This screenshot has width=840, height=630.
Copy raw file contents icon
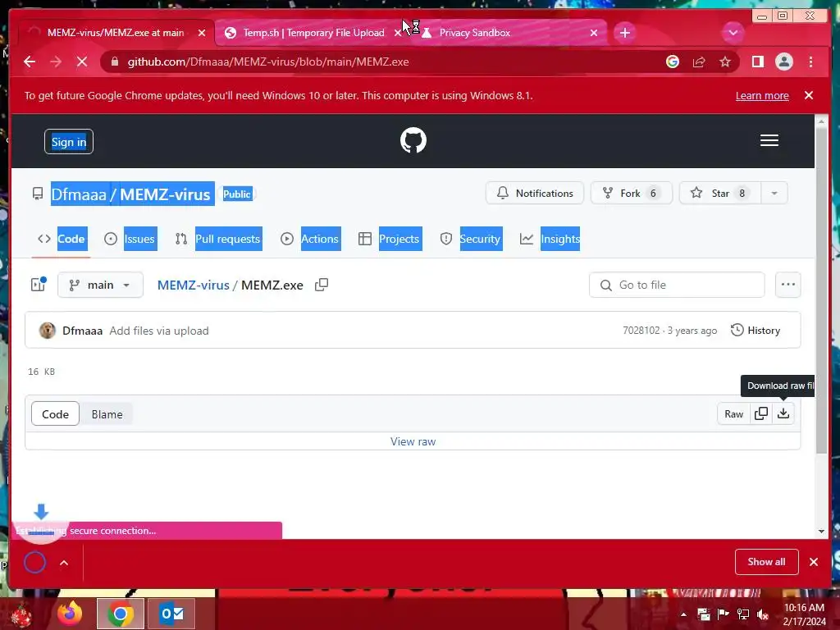pyautogui.click(x=760, y=414)
